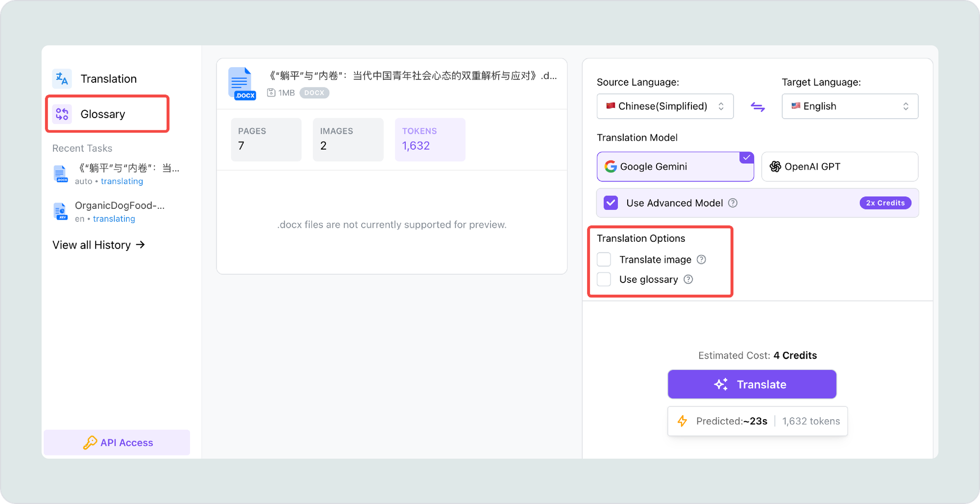This screenshot has width=980, height=504.
Task: Go to the Glossary section
Action: click(103, 114)
